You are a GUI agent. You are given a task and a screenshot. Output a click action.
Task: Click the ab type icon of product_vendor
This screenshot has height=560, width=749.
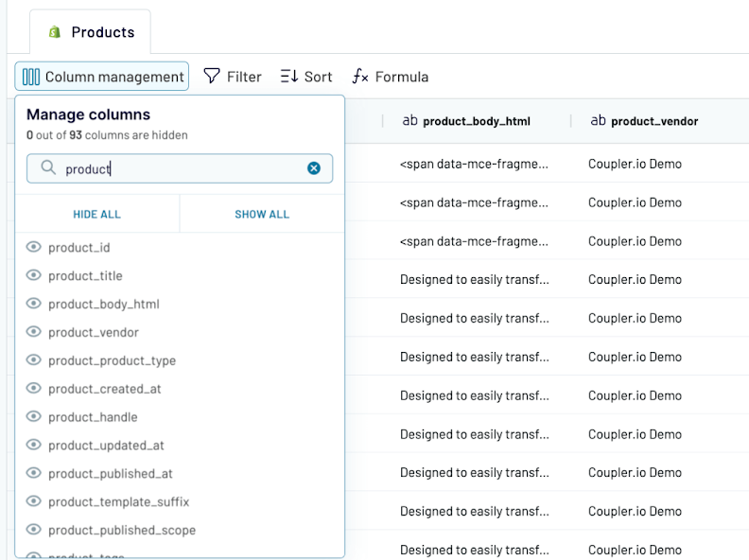tap(598, 120)
